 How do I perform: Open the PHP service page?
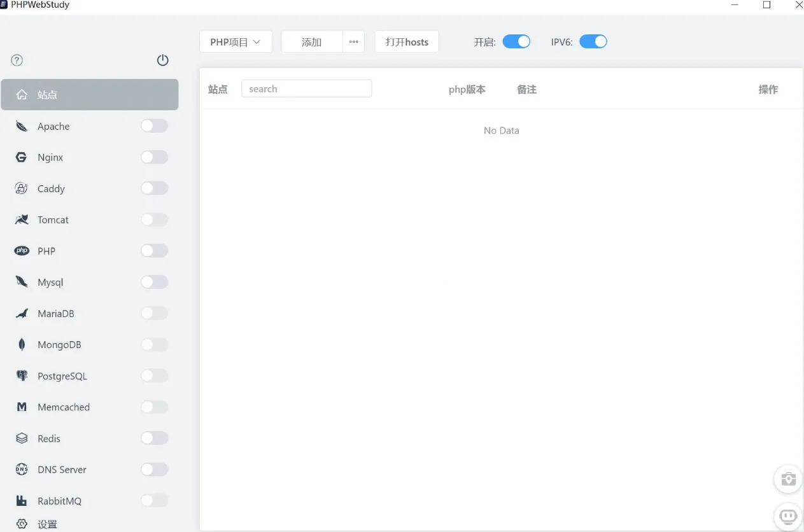45,251
